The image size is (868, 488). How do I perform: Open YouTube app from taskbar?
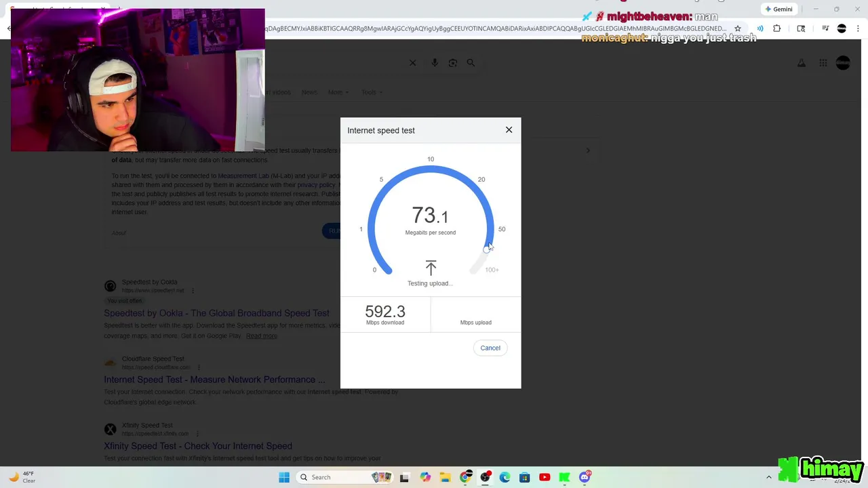pos(545,477)
